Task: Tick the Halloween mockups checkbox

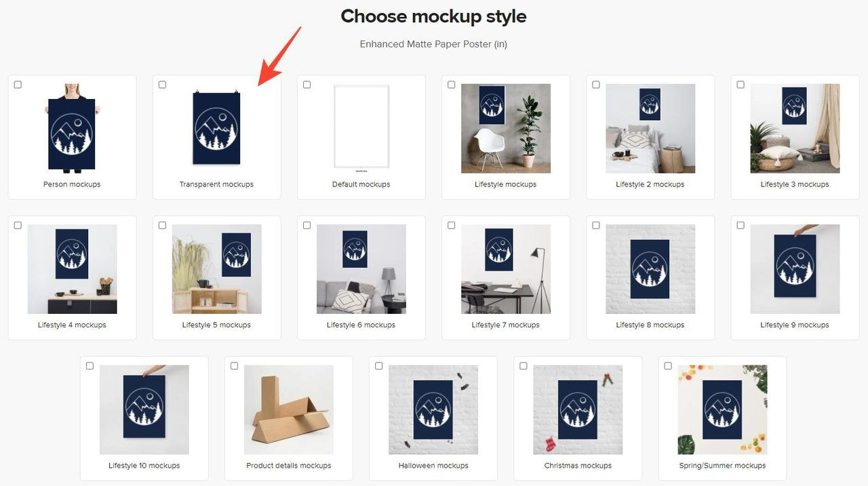Action: 379,366
